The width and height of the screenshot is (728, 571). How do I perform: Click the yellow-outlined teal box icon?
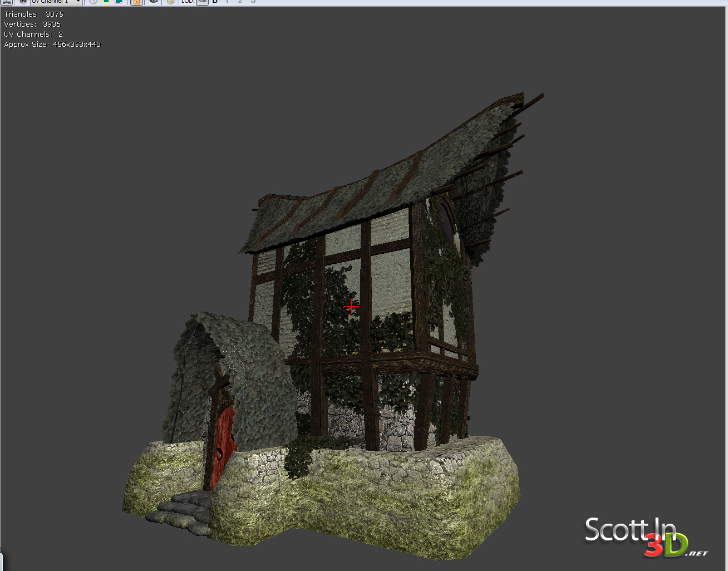pos(106,2)
